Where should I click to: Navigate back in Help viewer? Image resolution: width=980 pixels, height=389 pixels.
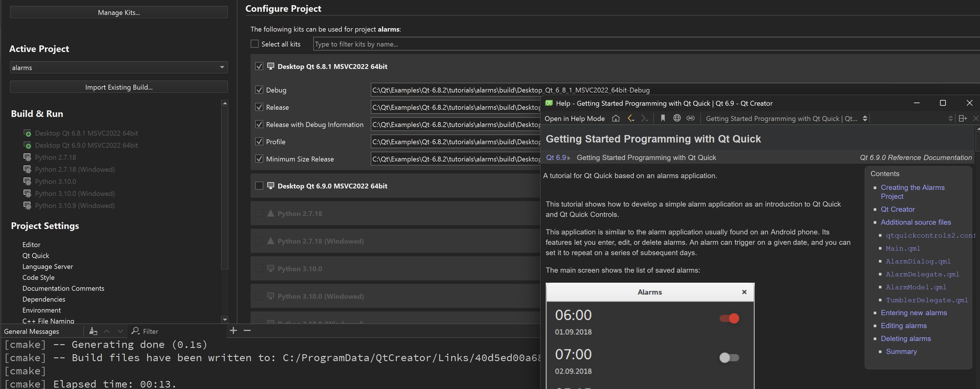coord(630,118)
